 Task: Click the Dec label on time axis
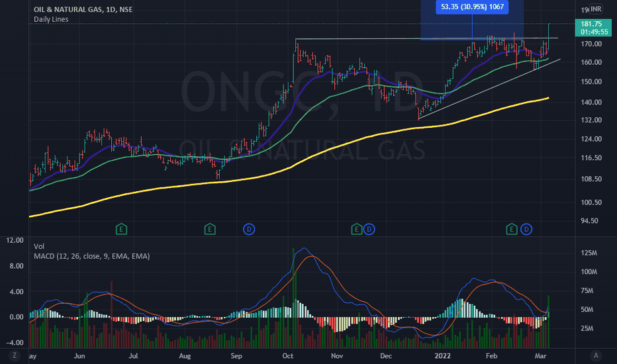pyautogui.click(x=386, y=356)
